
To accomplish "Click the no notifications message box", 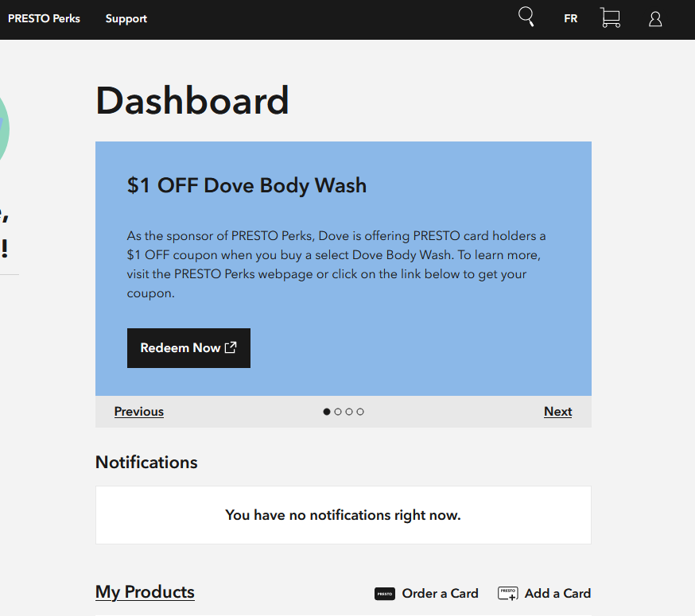I will (x=343, y=515).
